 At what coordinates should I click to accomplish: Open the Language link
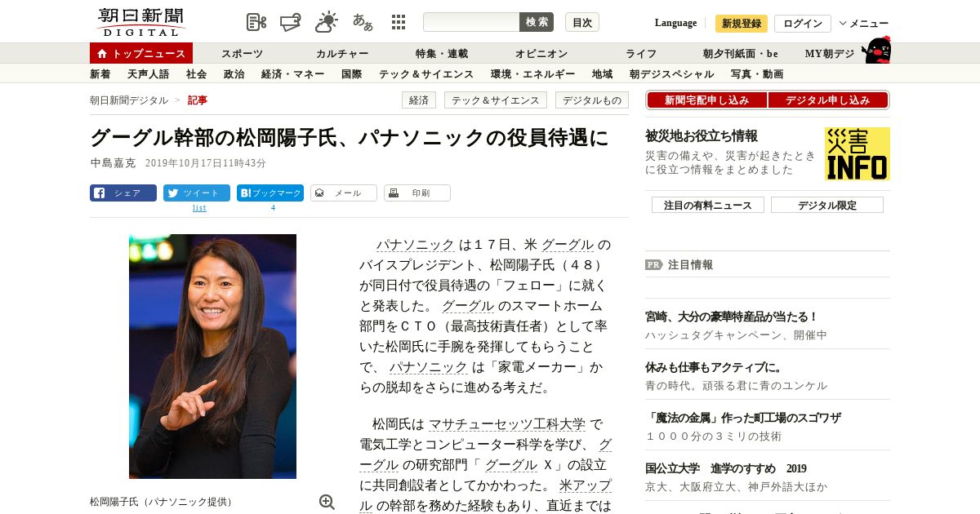(x=675, y=23)
